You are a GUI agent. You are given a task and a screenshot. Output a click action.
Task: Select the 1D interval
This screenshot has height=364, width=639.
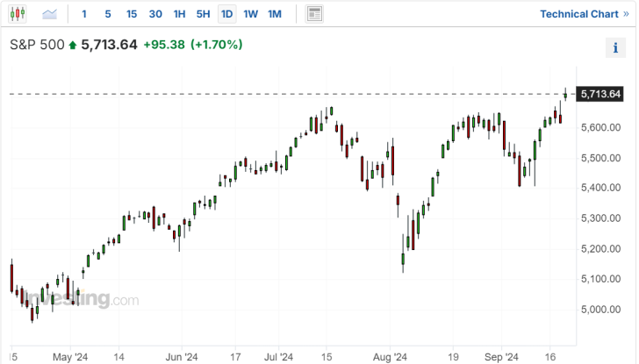[227, 14]
